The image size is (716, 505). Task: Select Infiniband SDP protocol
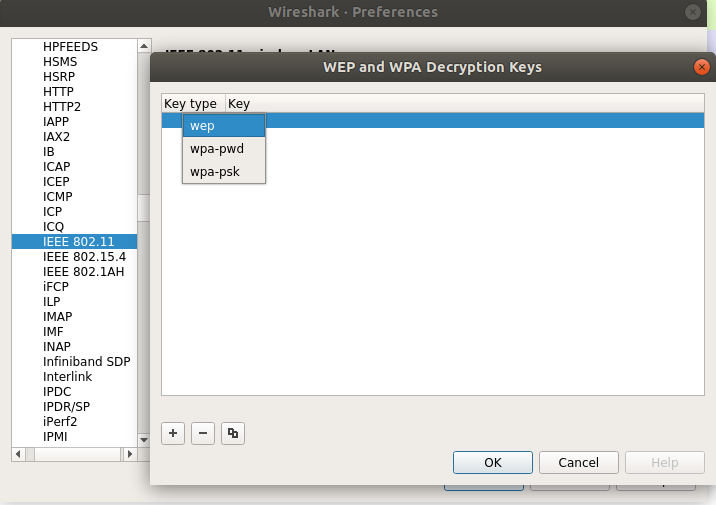point(87,362)
